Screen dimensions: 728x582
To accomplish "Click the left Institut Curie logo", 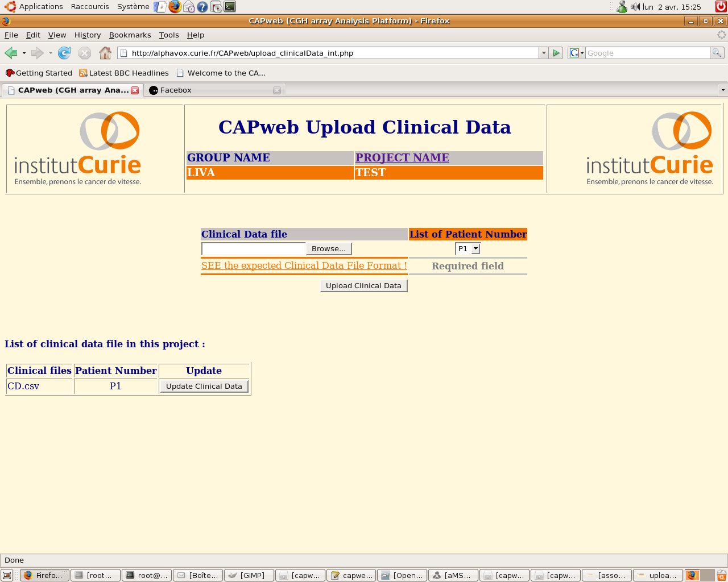I will pos(78,149).
